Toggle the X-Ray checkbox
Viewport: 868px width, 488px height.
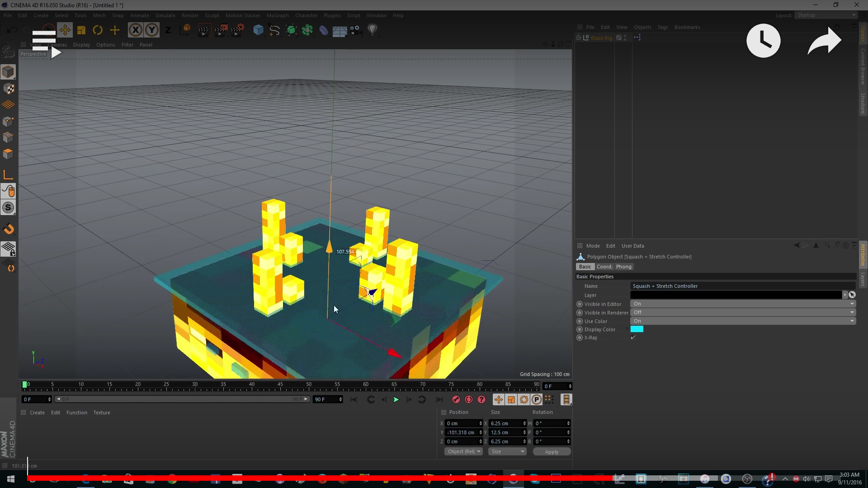[633, 338]
